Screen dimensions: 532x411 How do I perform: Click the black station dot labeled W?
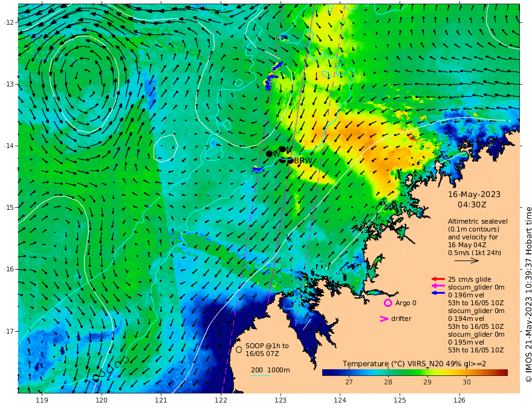point(270,154)
